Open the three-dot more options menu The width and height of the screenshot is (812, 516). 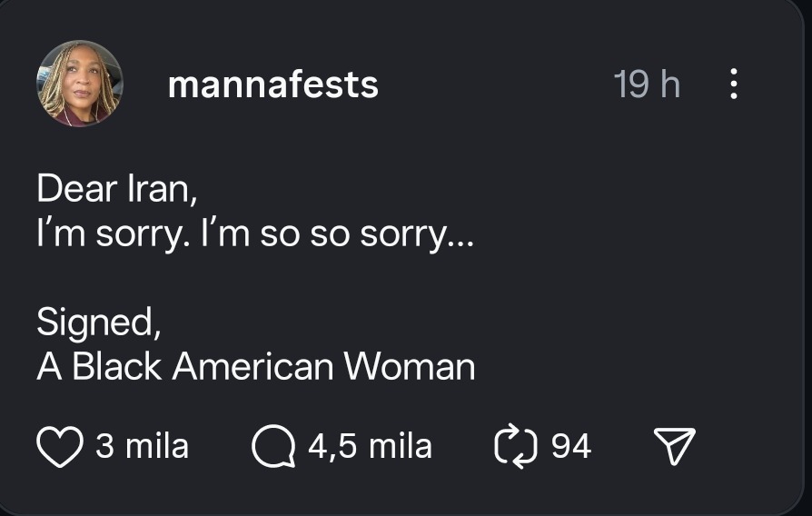734,84
